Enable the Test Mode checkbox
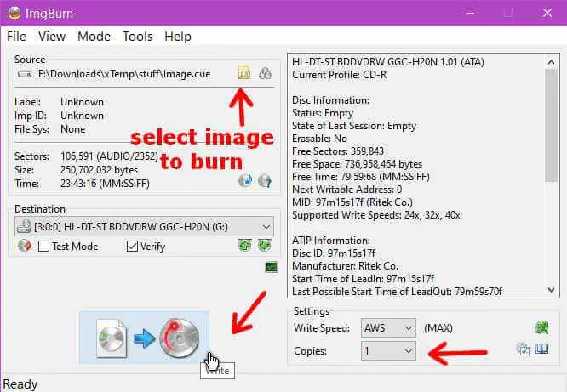567x392 pixels. 43,246
